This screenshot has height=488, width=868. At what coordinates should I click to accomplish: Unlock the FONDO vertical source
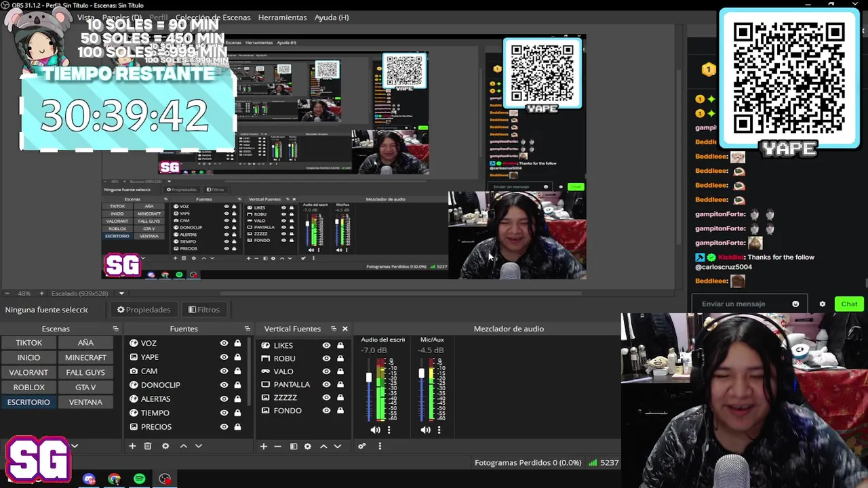coord(340,411)
